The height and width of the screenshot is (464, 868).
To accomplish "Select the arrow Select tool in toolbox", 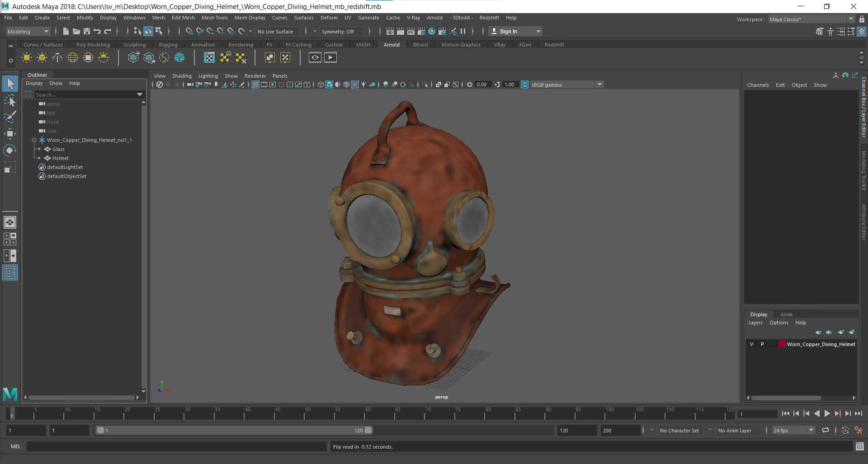I will pyautogui.click(x=10, y=84).
